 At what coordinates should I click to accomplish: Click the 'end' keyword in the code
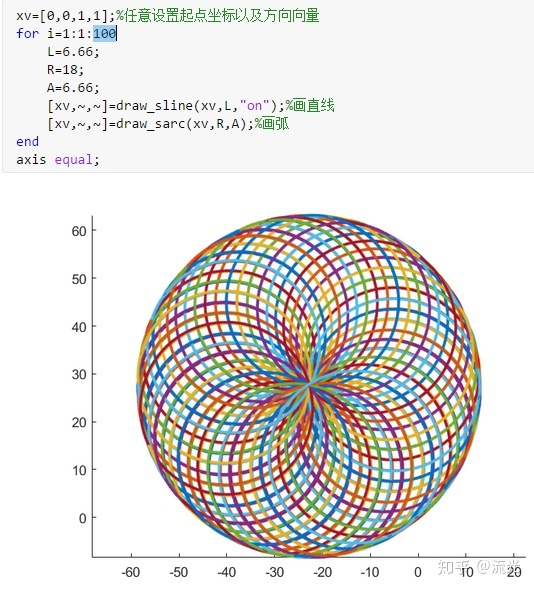(27, 142)
